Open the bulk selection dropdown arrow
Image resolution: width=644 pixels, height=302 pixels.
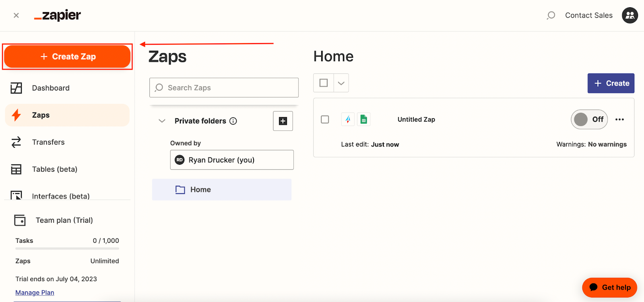[341, 83]
